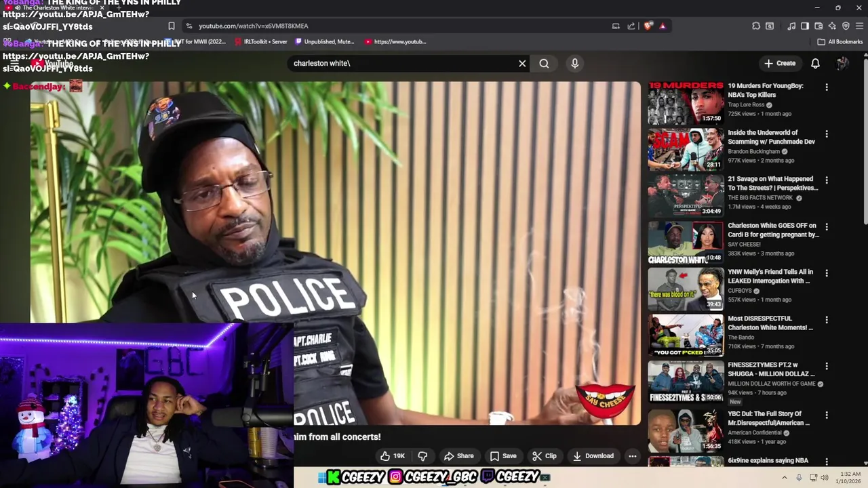Click the tab search icon next to extensions

point(770,26)
